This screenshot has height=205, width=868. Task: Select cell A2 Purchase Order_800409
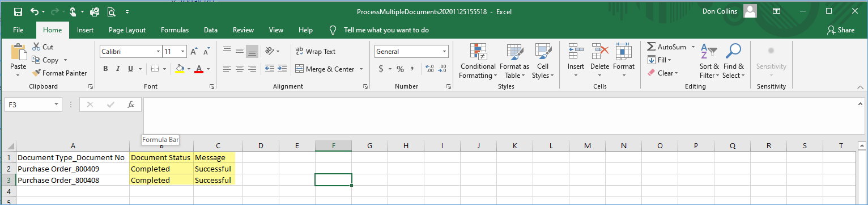coord(73,169)
